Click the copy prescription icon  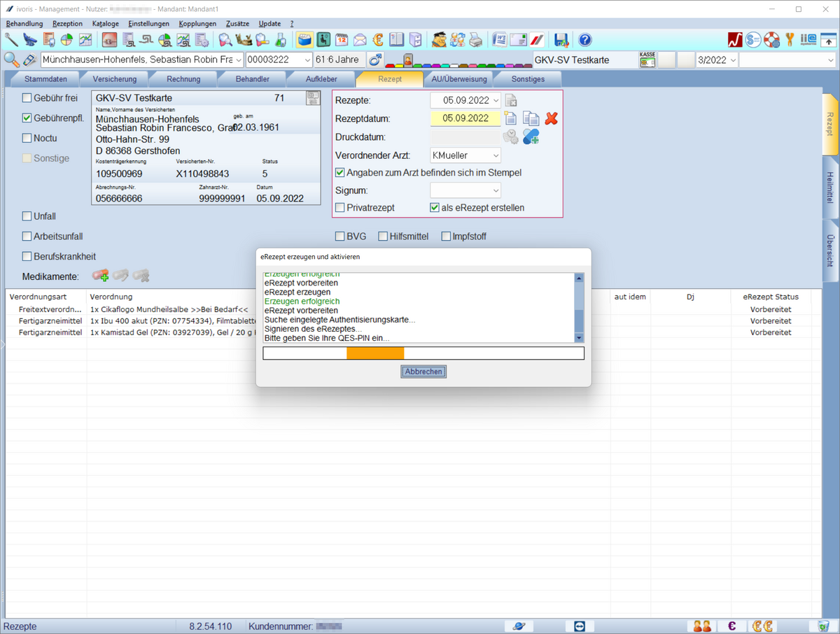click(531, 118)
